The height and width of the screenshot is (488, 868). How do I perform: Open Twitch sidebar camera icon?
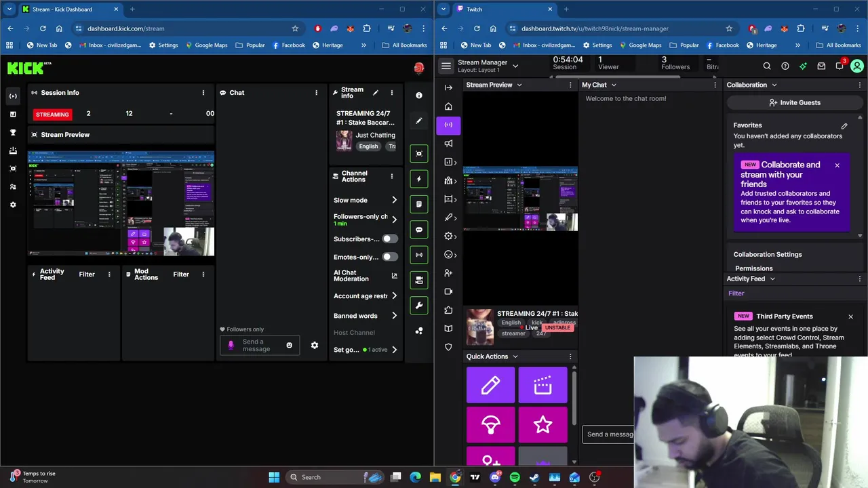click(448, 291)
